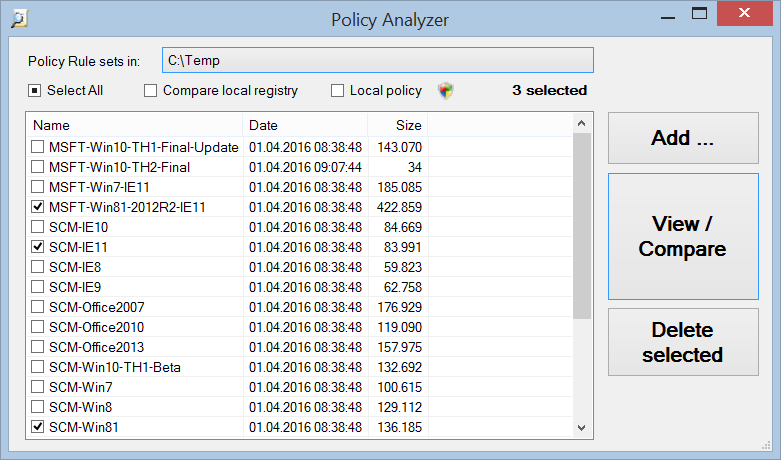Select the SCM-Win7 row name
Screen dimensions: 781x460
coord(81,387)
